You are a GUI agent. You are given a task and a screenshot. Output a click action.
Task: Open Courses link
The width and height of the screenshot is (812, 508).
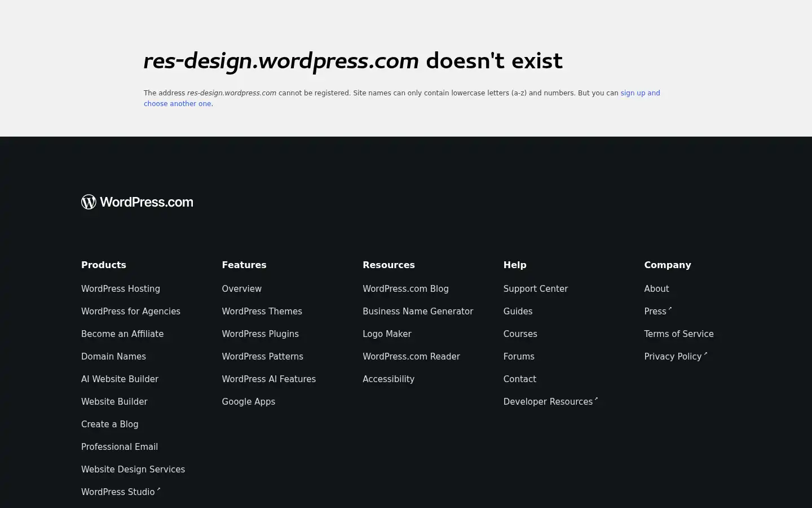[520, 334]
